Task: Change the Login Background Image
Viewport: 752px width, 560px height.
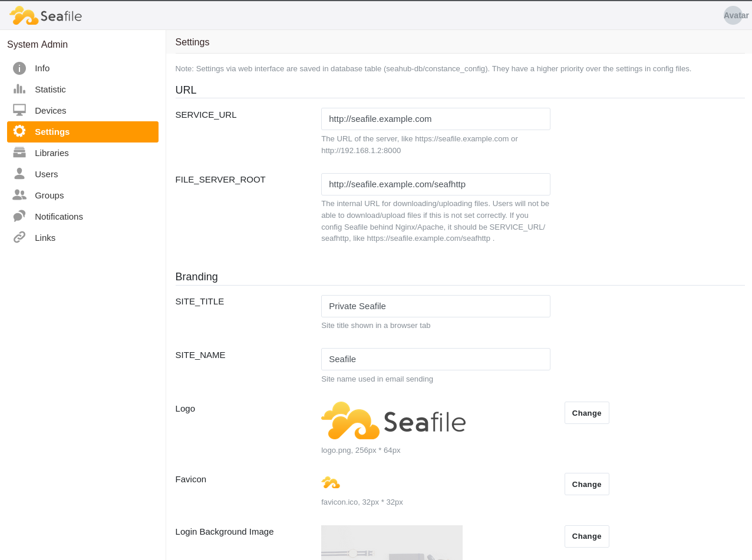Action: [586, 536]
